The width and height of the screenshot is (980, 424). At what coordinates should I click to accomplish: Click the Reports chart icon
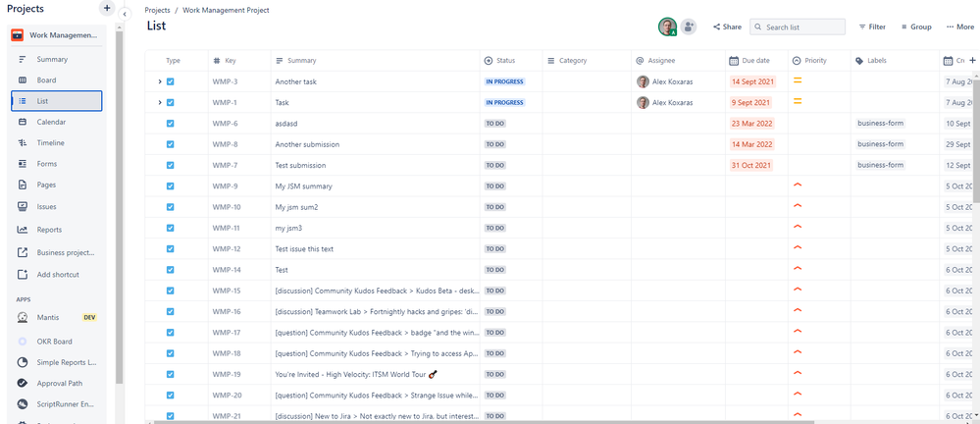pos(23,230)
